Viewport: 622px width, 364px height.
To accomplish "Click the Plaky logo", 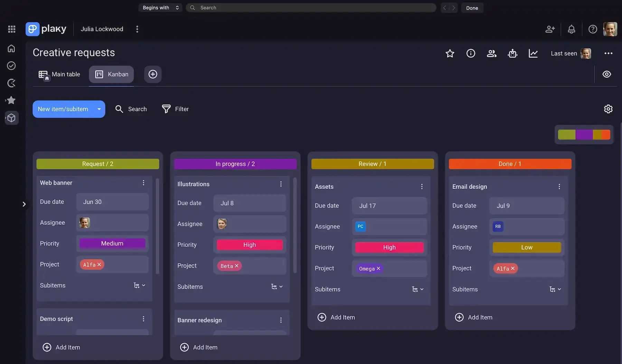I will [x=46, y=29].
